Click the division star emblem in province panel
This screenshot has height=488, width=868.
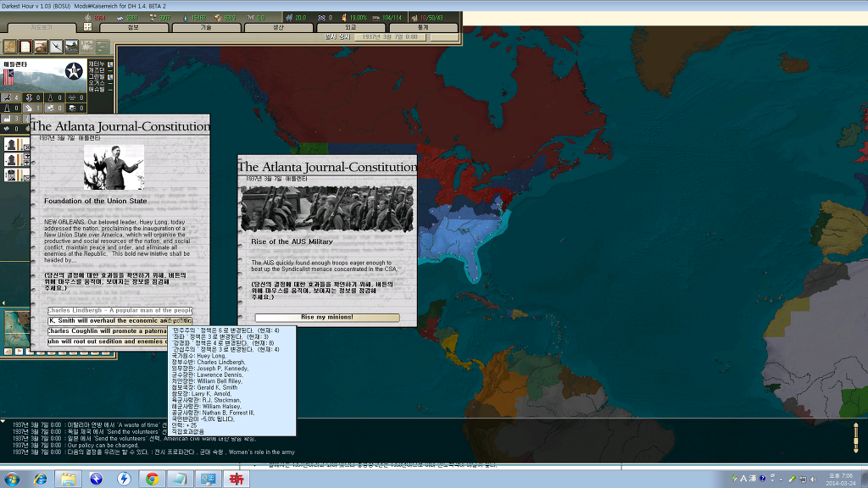(x=74, y=71)
